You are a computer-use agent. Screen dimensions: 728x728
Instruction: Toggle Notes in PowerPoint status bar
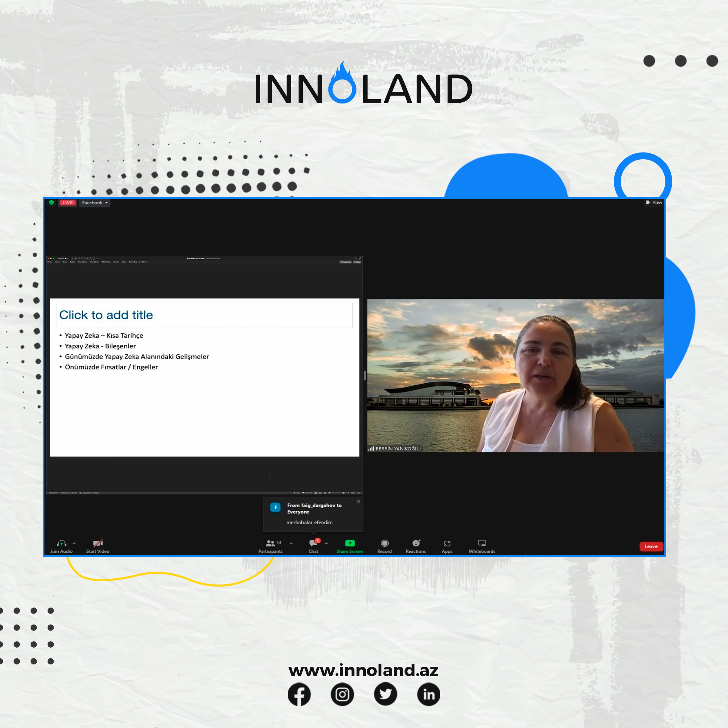pyautogui.click(x=297, y=493)
